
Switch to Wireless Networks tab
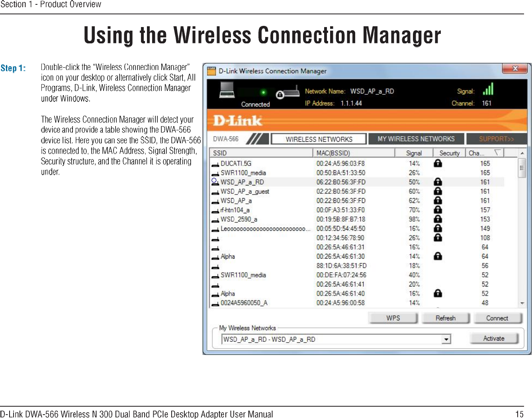[319, 139]
